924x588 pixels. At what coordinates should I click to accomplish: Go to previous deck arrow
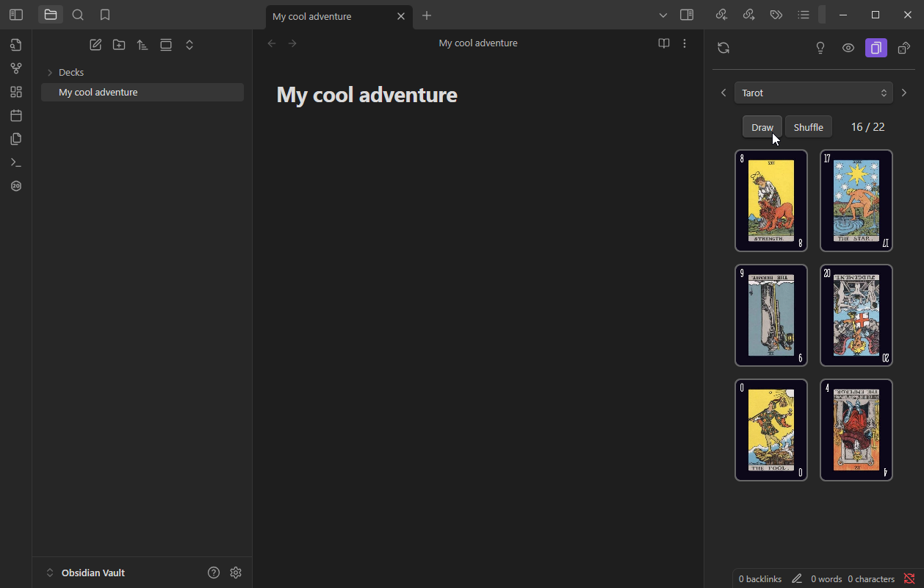click(x=723, y=93)
